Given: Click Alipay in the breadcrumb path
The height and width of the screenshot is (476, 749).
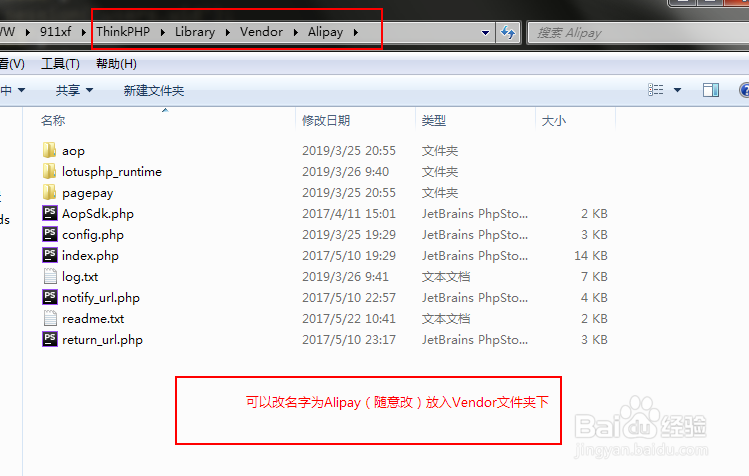Looking at the screenshot, I should (x=325, y=32).
